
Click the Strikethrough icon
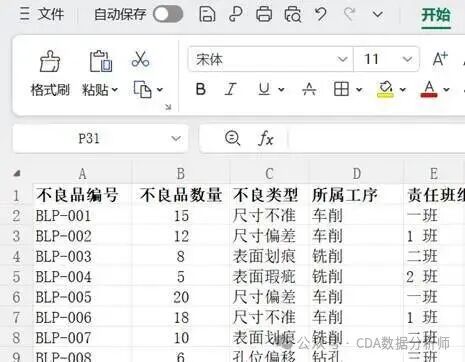[x=309, y=89]
